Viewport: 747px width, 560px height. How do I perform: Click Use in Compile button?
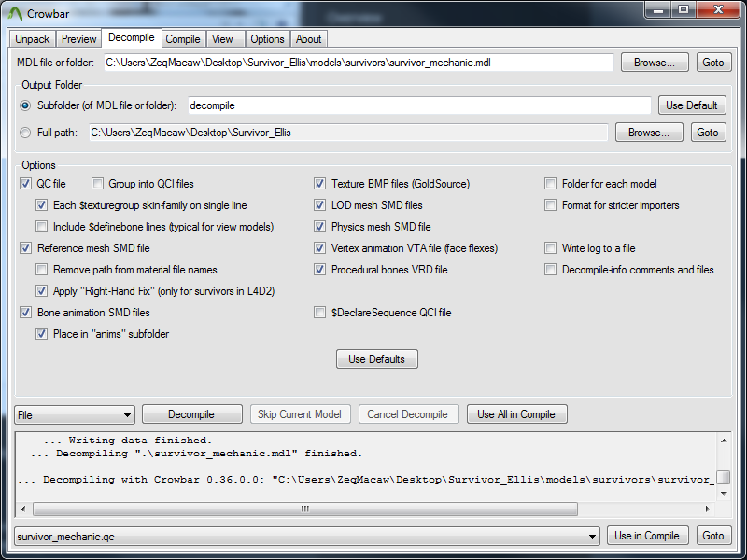(647, 536)
